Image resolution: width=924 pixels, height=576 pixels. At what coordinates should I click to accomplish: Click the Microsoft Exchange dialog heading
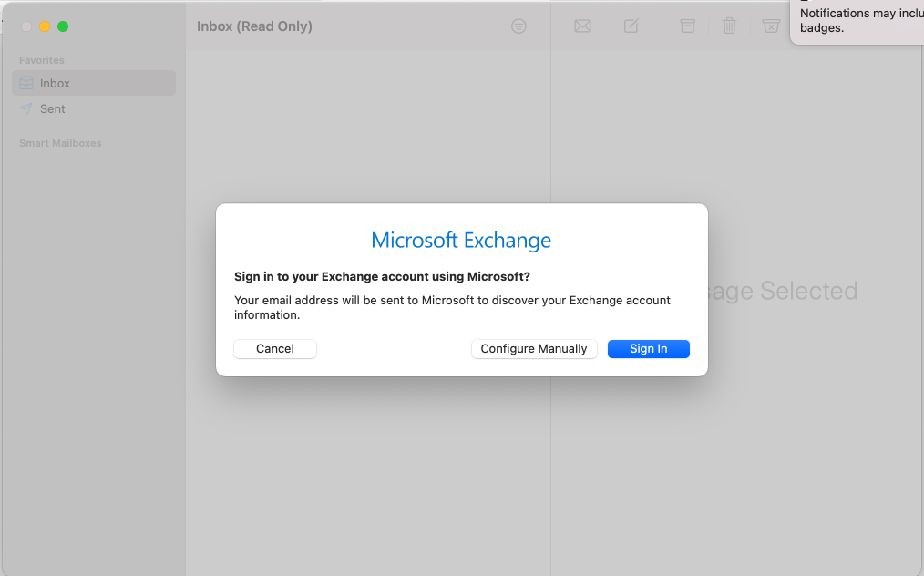click(461, 241)
